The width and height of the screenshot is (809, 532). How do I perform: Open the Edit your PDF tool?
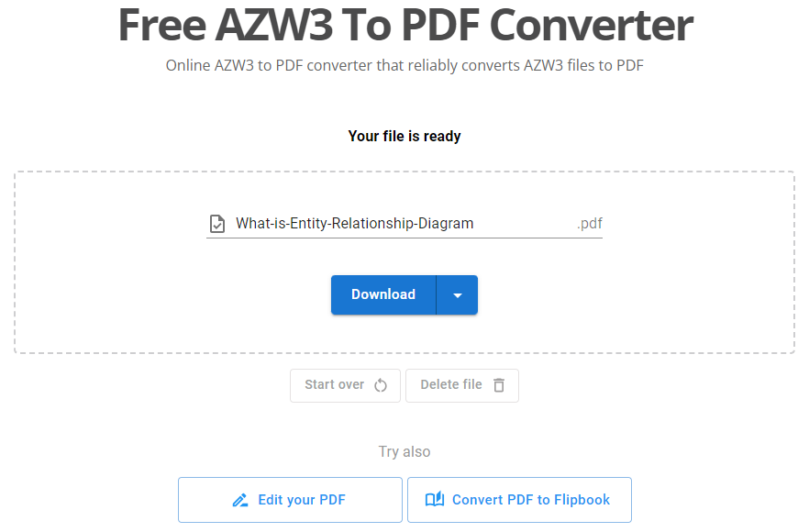(290, 500)
